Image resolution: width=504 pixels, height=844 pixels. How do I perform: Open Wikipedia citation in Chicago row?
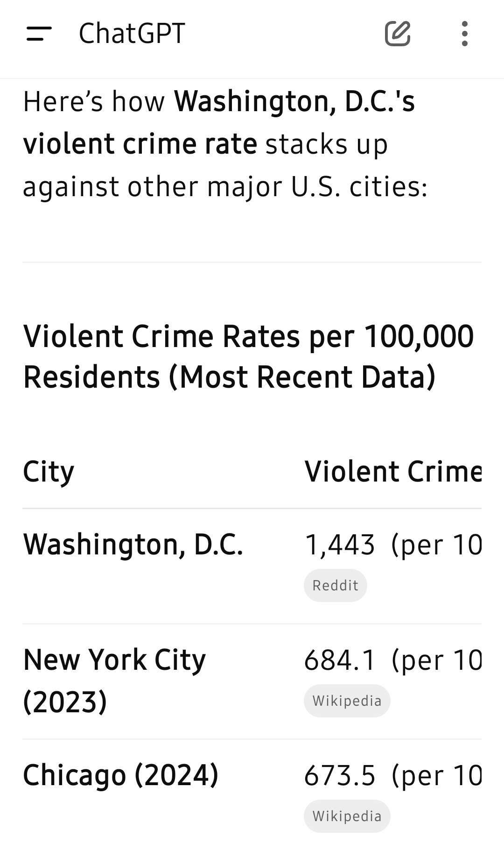347,816
